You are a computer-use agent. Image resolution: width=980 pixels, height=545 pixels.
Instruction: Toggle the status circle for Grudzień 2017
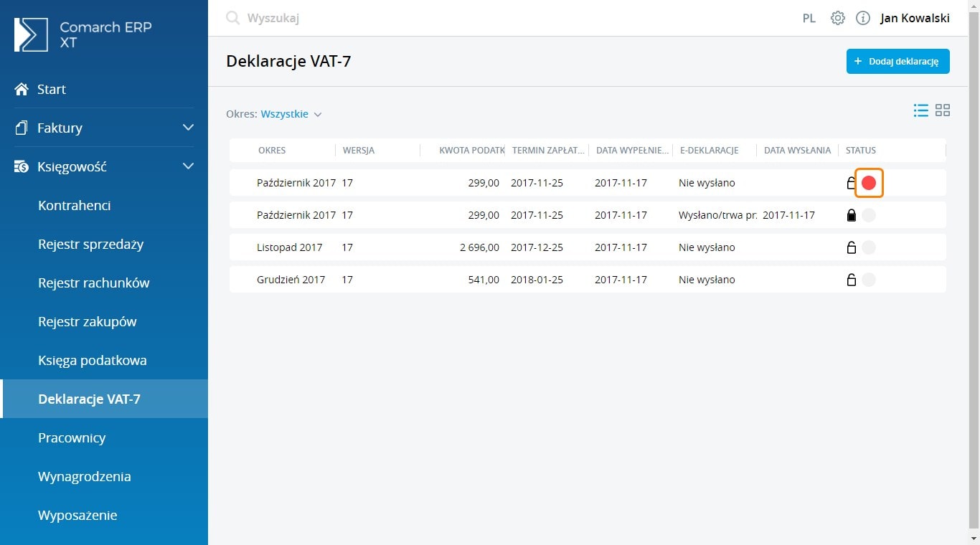[869, 280]
